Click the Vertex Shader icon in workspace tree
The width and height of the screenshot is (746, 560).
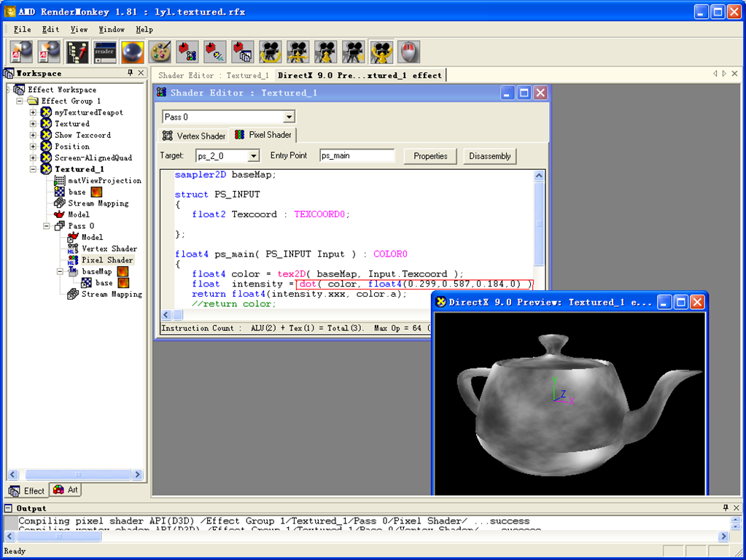tap(73, 249)
